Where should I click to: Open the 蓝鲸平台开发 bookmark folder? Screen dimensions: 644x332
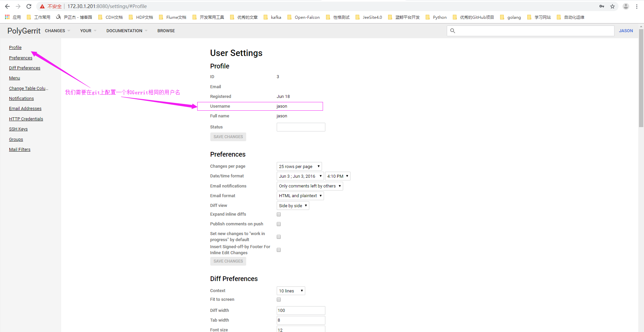pyautogui.click(x=404, y=17)
